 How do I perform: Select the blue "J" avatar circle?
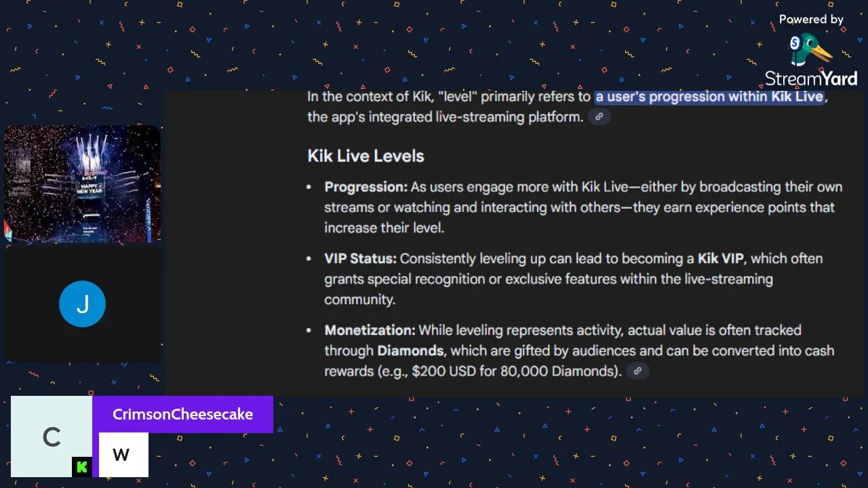[82, 304]
